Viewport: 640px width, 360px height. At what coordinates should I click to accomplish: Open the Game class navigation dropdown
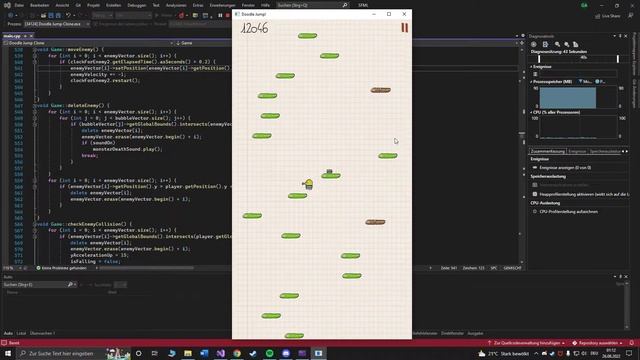[x=346, y=43]
